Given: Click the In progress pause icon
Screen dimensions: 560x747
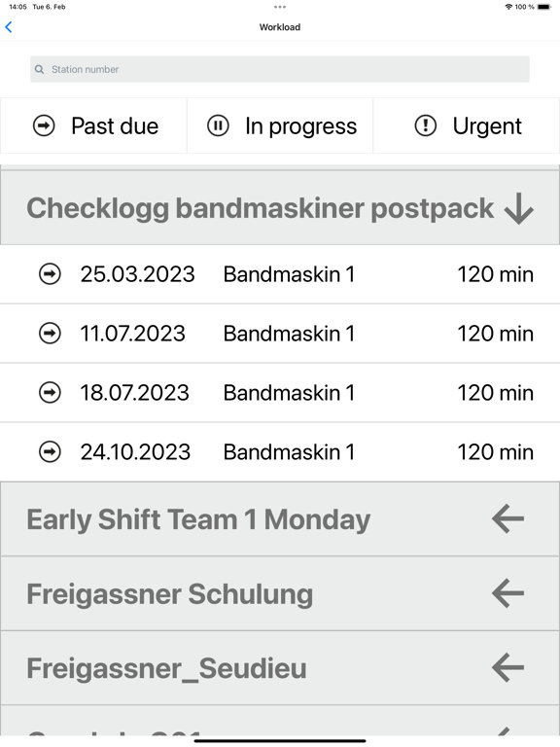Looking at the screenshot, I should pyautogui.click(x=218, y=125).
